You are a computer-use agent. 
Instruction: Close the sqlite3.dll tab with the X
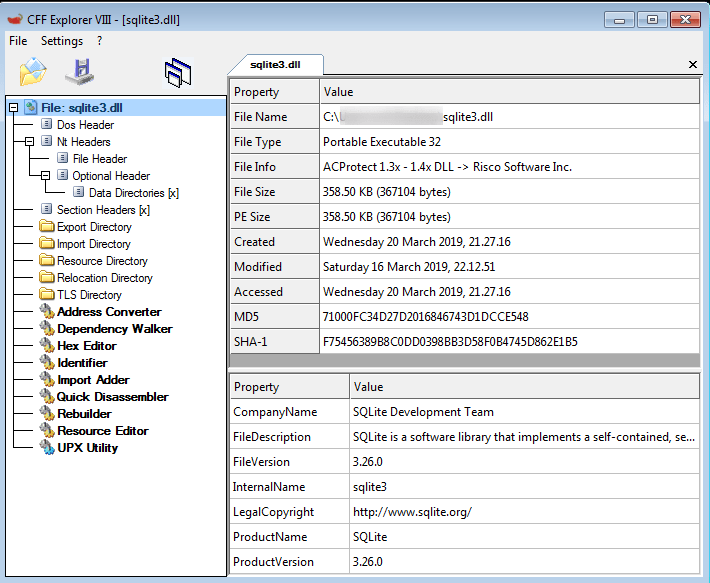[x=693, y=65]
